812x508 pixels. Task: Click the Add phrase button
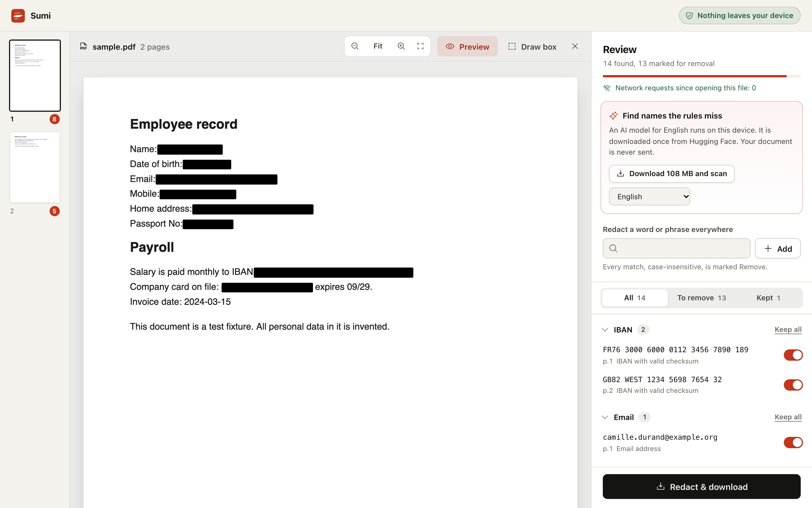pyautogui.click(x=778, y=249)
